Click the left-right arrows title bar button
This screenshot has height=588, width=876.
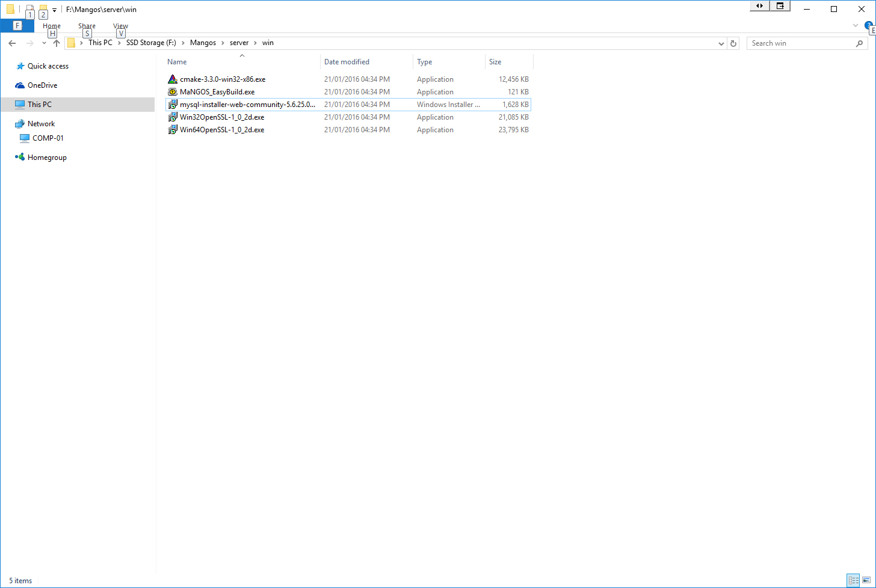[x=760, y=6]
